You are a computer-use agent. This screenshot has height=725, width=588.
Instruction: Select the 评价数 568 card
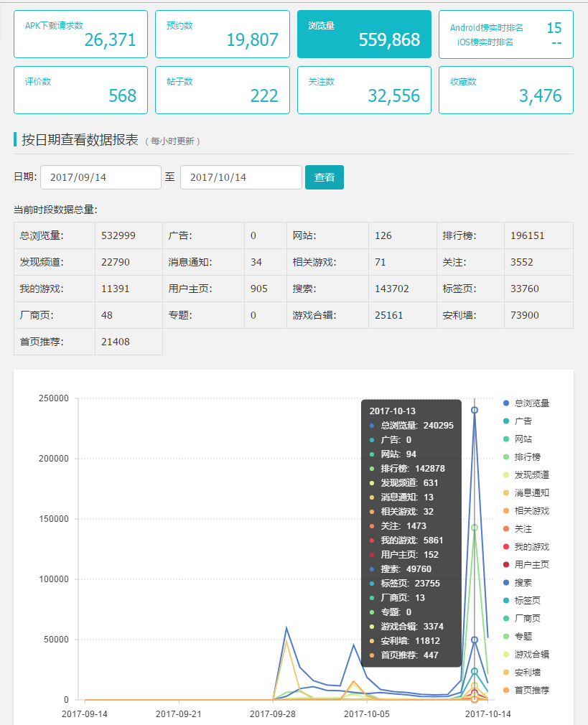(81, 90)
